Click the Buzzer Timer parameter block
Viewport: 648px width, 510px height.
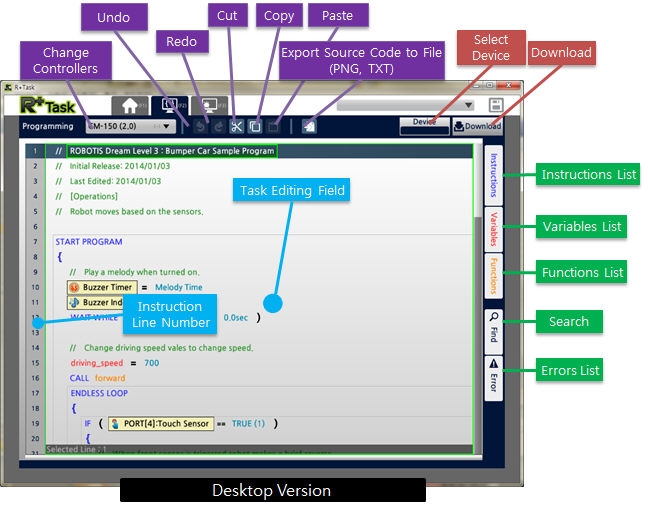click(x=102, y=287)
